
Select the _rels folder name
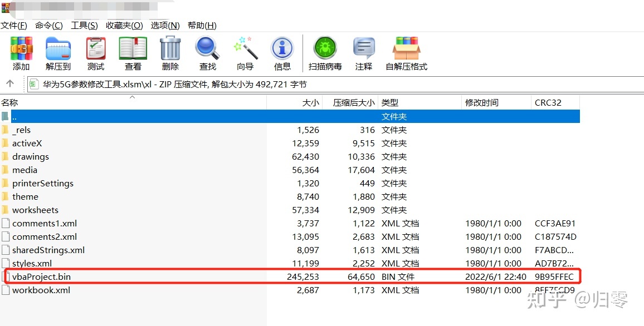(x=21, y=130)
